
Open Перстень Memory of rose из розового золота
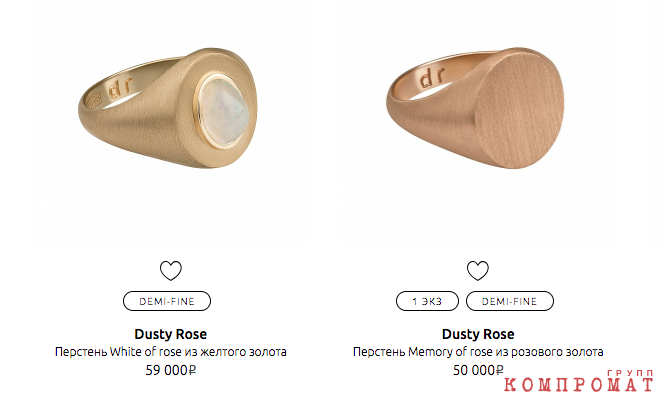pos(478,352)
